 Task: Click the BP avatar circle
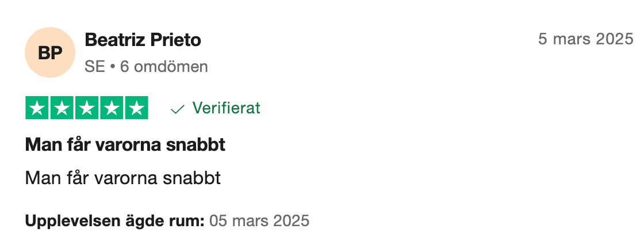pos(50,52)
